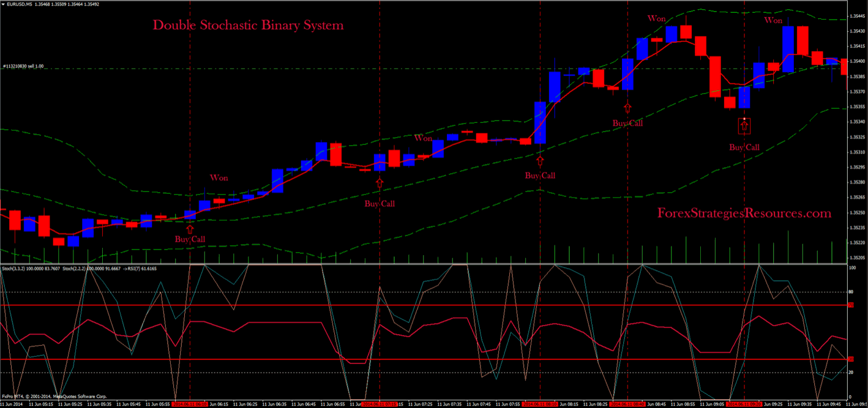Select the 1.35280 price axis label
Image resolution: width=868 pixels, height=408 pixels.
point(858,182)
